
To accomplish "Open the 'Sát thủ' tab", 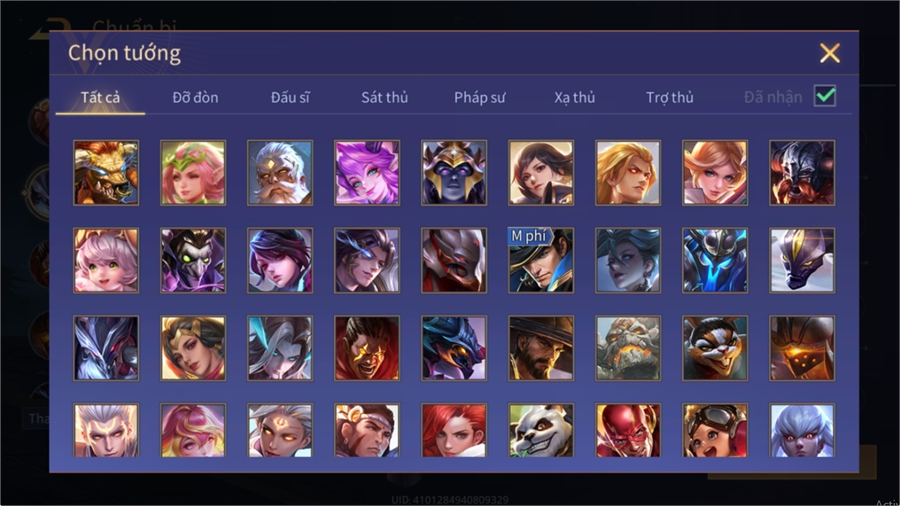I will (x=385, y=98).
